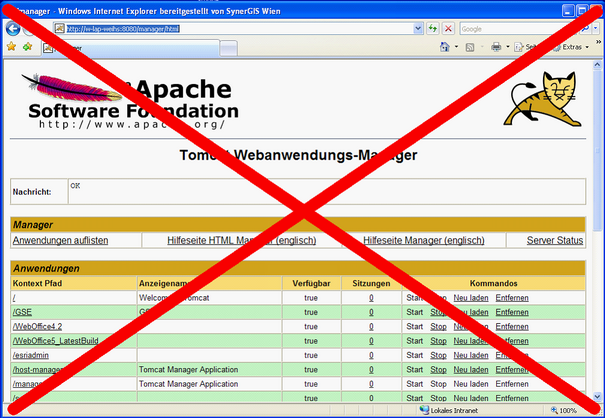Click Entfernen for the /GSE application

tap(512, 312)
